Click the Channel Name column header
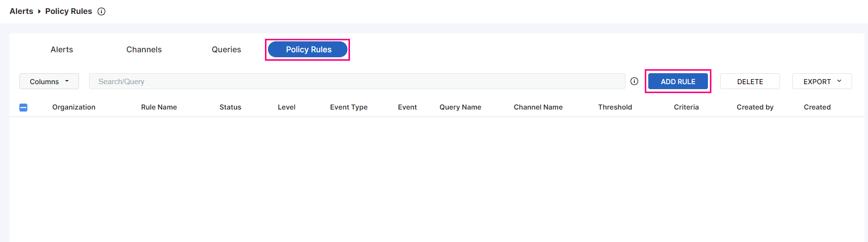Image resolution: width=868 pixels, height=242 pixels. [x=538, y=107]
